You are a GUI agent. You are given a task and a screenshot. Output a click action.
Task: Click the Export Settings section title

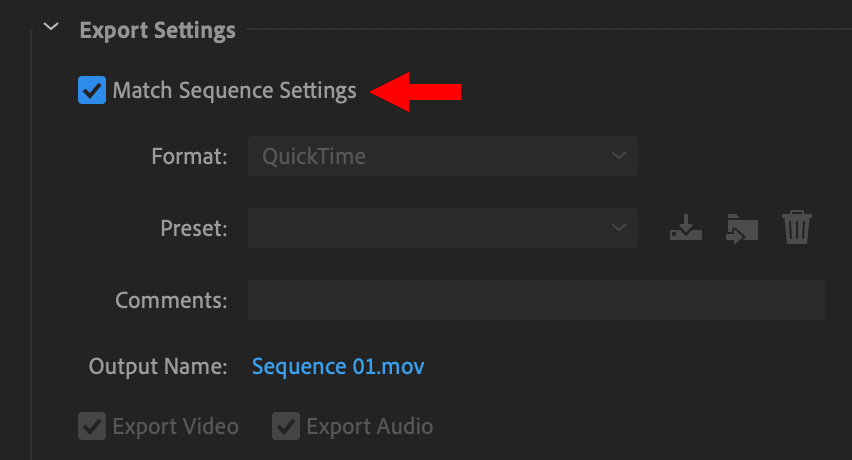point(158,30)
